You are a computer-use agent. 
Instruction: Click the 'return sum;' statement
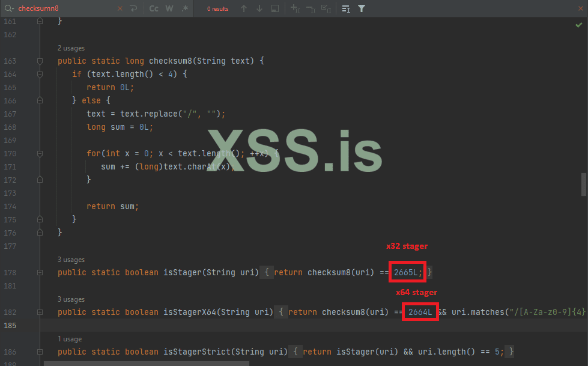point(112,206)
